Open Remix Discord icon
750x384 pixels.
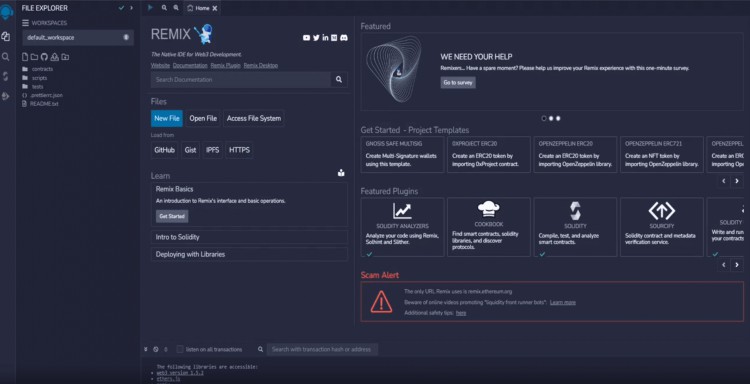pyautogui.click(x=343, y=38)
